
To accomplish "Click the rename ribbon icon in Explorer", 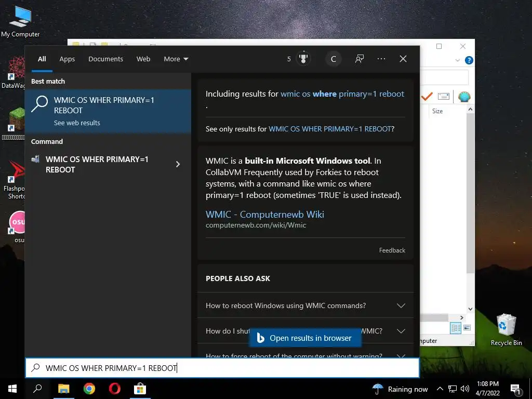I will (444, 97).
